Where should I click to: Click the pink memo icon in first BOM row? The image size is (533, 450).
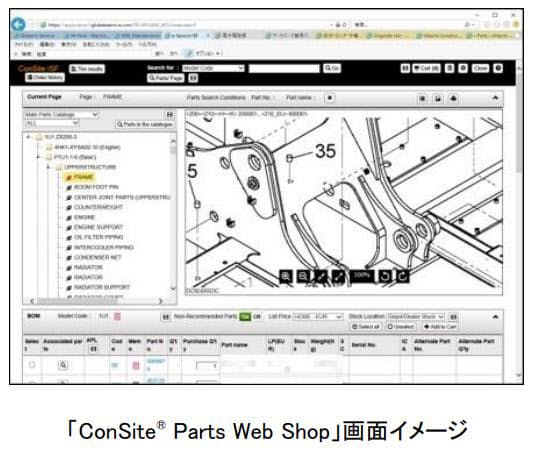pyautogui.click(x=135, y=365)
